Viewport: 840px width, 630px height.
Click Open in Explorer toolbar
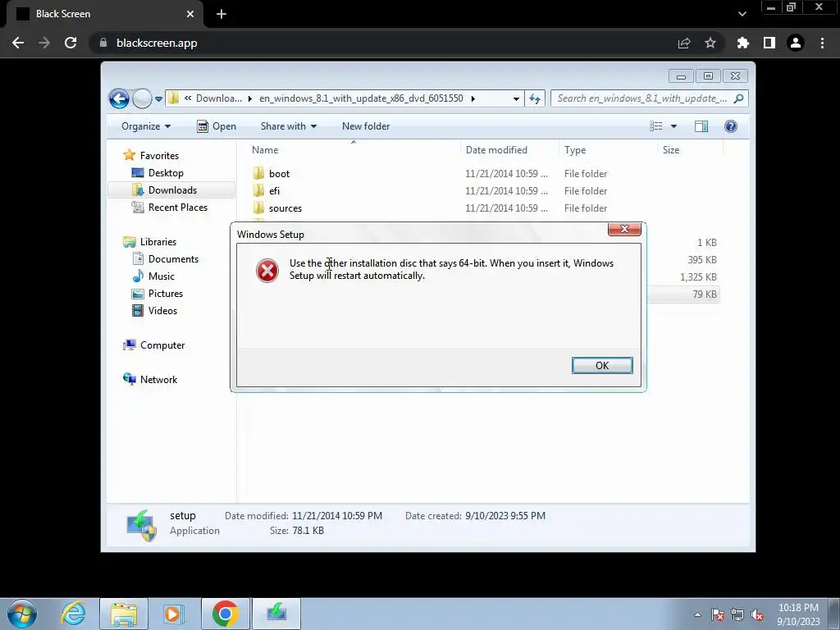click(217, 126)
